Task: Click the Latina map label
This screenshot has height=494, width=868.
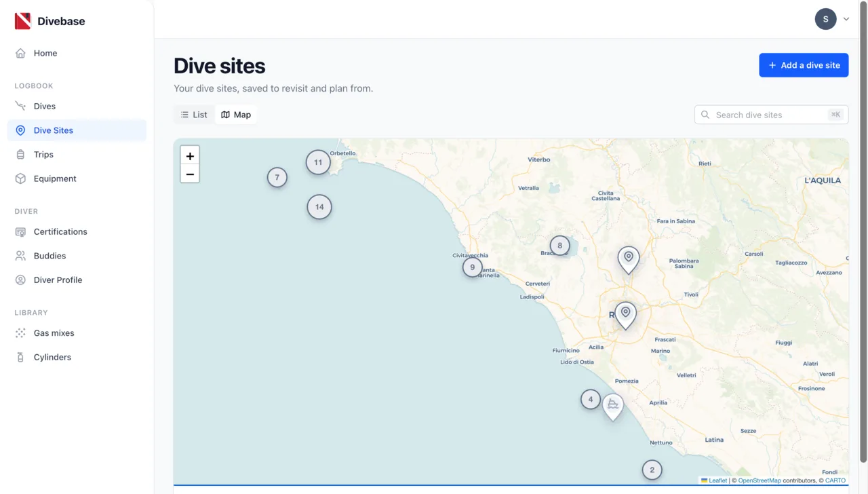Action: click(x=714, y=440)
